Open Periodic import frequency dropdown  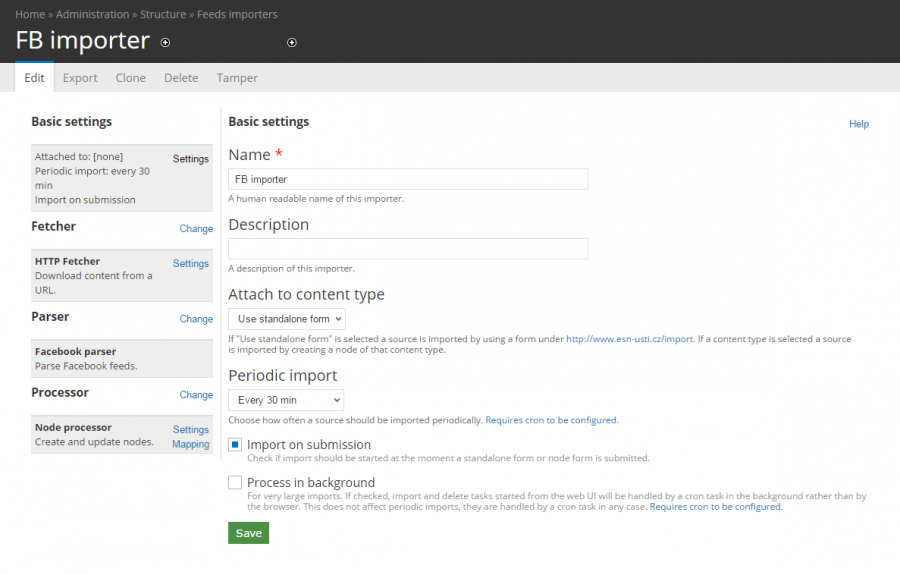pos(286,400)
